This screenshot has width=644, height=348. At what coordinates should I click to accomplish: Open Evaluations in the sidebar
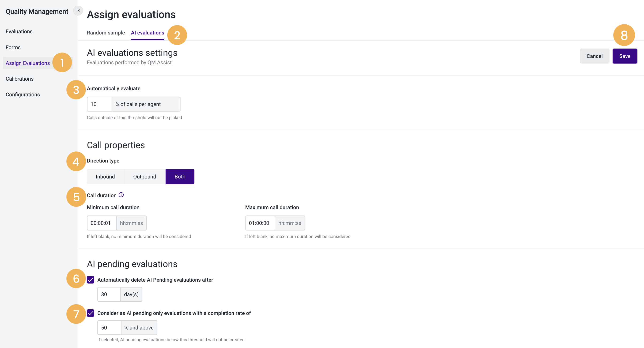(19, 31)
